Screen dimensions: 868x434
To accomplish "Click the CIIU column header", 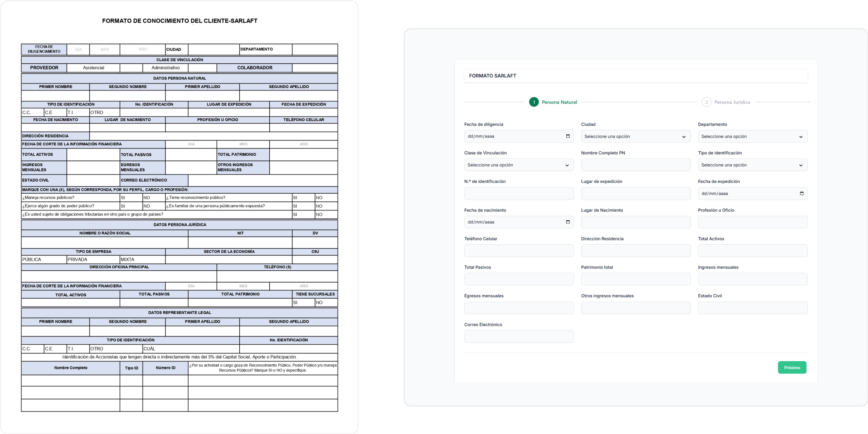I will 315,251.
